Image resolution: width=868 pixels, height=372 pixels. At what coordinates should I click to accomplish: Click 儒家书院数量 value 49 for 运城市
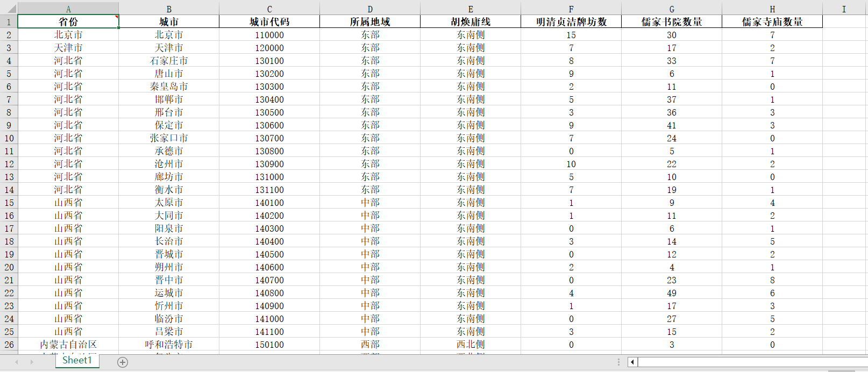[x=672, y=293]
